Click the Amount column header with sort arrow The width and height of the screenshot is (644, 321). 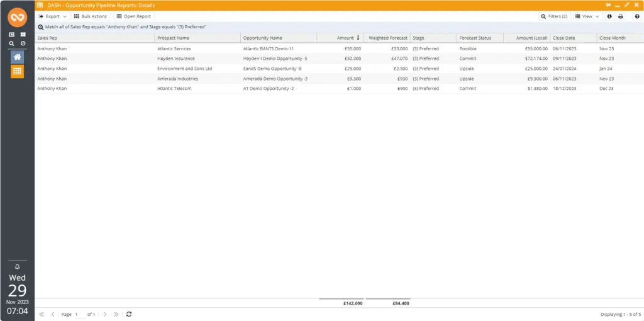point(340,38)
